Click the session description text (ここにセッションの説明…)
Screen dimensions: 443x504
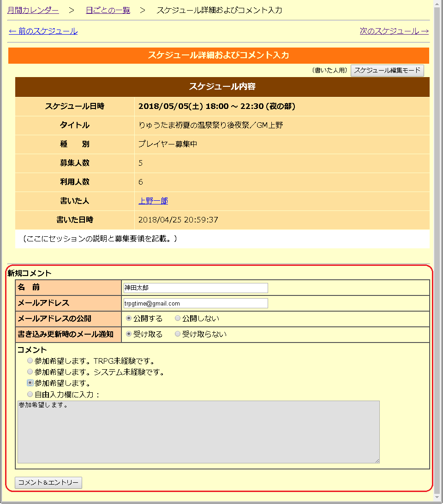pos(100,239)
